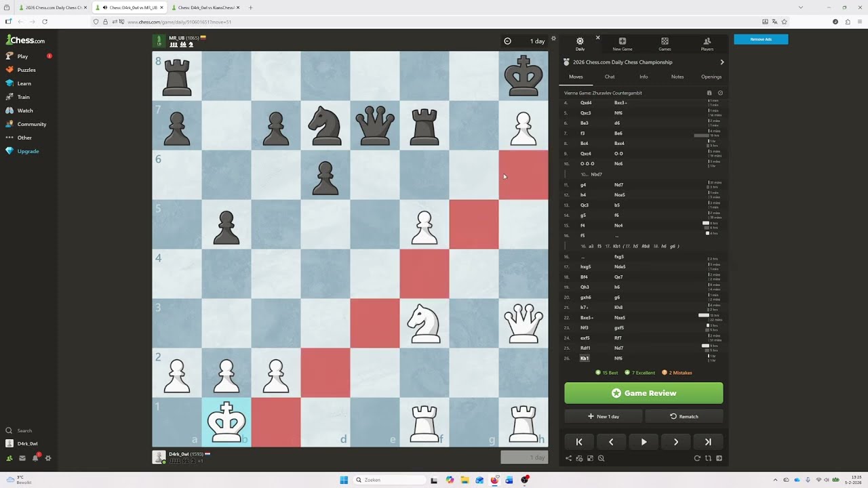Image resolution: width=868 pixels, height=488 pixels.
Task: Play through the moves automatically
Action: (x=644, y=442)
